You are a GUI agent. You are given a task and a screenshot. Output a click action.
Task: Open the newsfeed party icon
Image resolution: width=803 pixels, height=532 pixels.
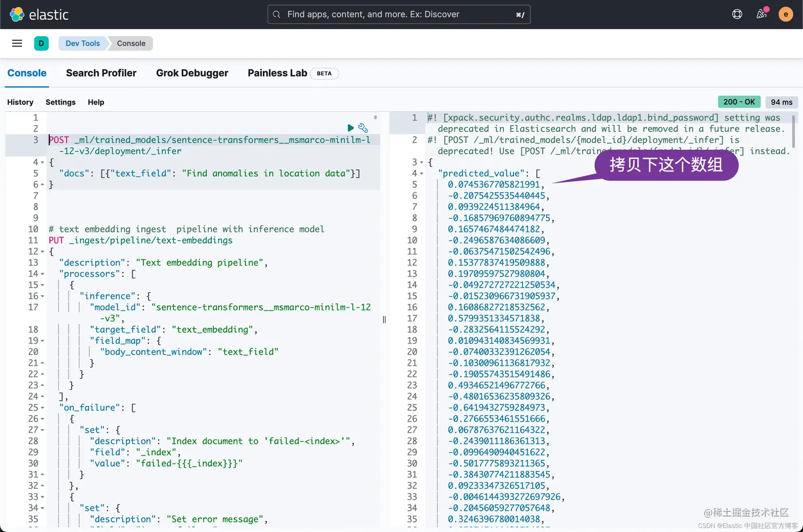(x=762, y=14)
